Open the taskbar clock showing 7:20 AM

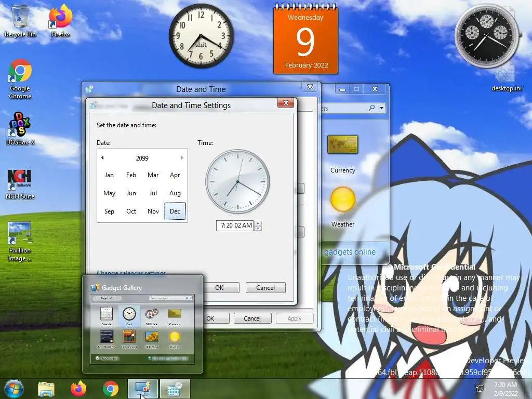pyautogui.click(x=506, y=389)
